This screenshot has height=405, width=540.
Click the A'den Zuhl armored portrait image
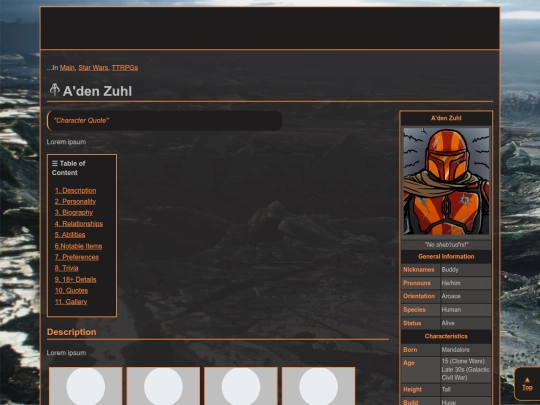click(446, 181)
